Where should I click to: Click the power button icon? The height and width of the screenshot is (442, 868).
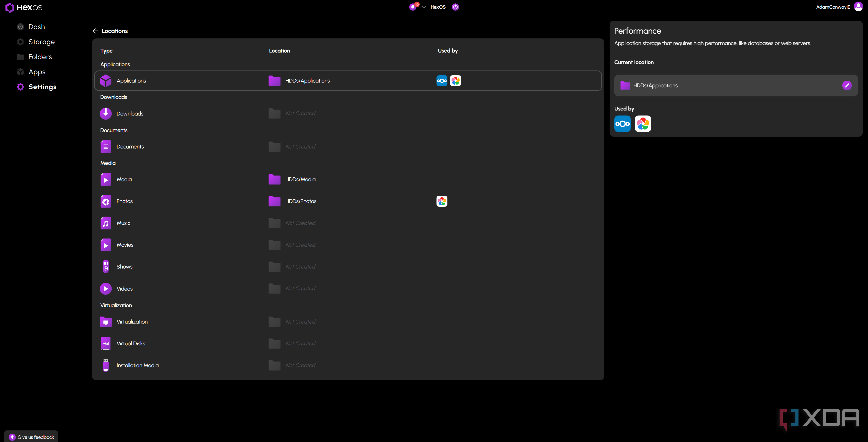455,7
